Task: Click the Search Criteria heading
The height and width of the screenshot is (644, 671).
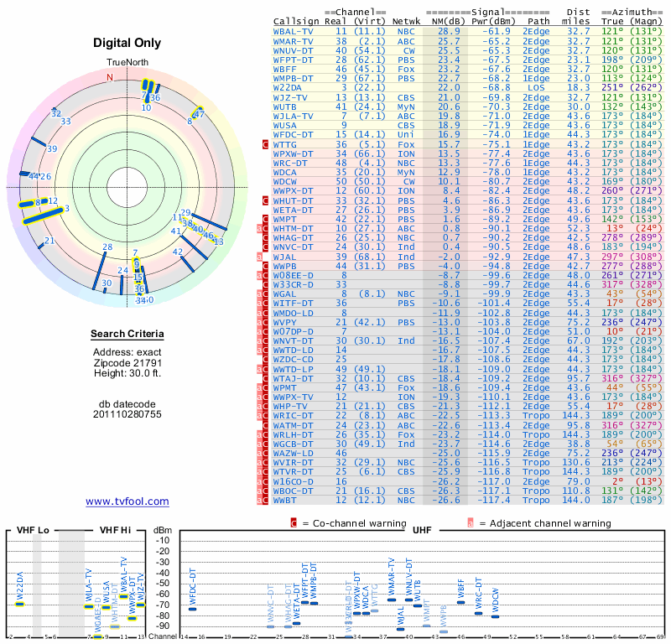Action: tap(127, 335)
